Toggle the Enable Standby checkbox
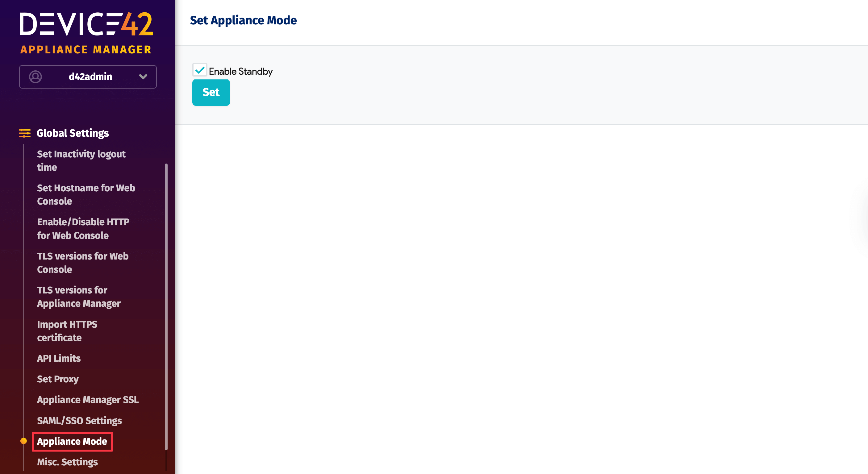This screenshot has width=868, height=474. [200, 70]
